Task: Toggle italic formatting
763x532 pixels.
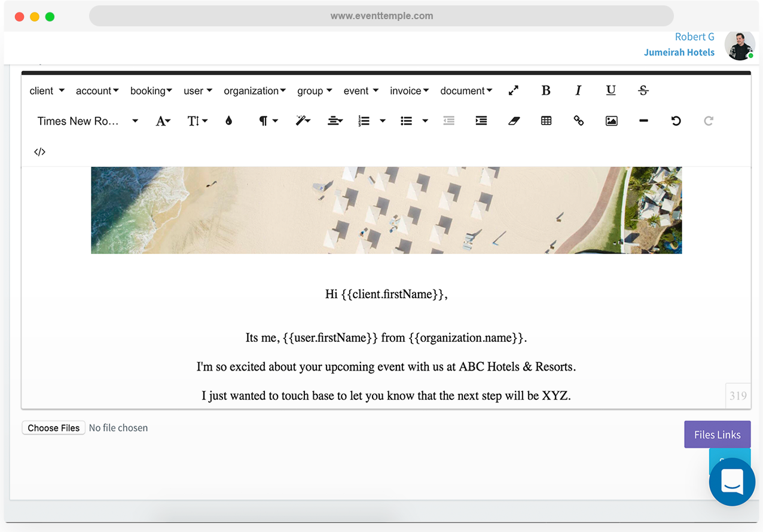Action: (x=578, y=90)
